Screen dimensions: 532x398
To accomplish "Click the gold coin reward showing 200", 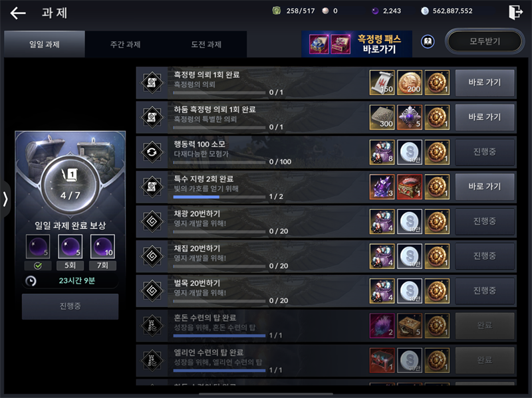I will [410, 82].
